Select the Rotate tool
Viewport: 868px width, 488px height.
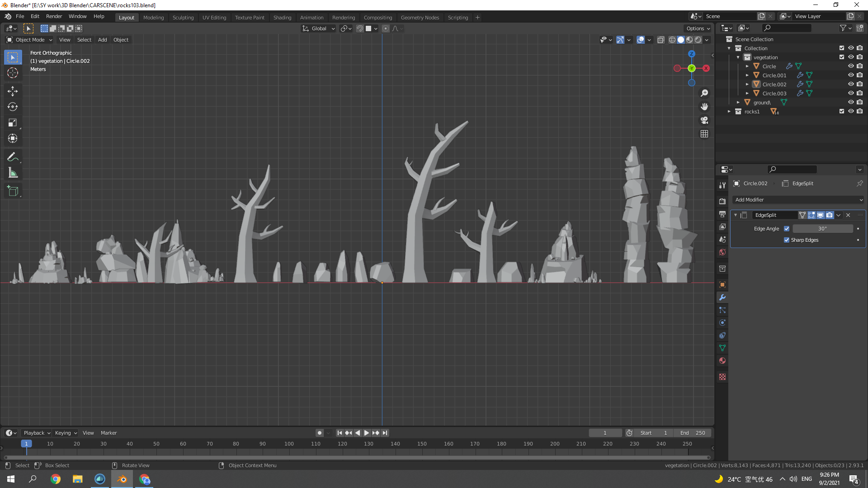(x=13, y=107)
